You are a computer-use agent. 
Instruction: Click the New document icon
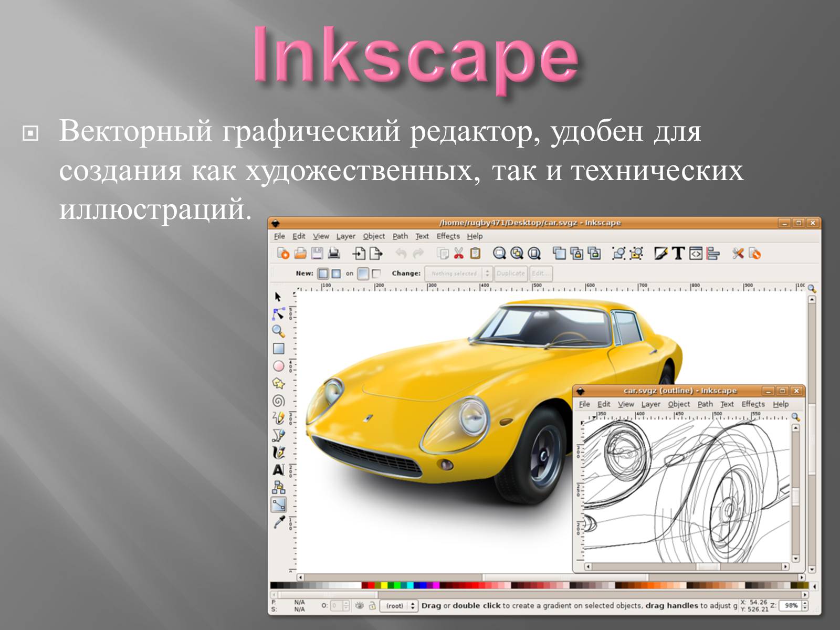pos(283,254)
